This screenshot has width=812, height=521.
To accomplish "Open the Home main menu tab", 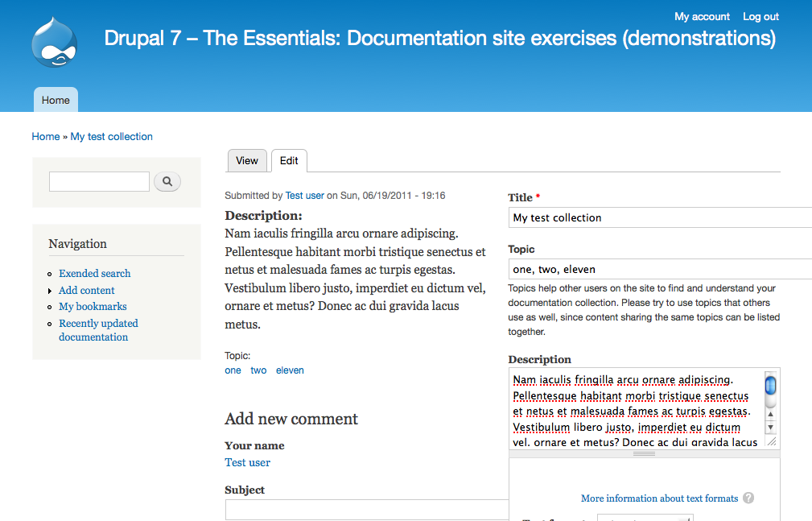I will coord(56,100).
